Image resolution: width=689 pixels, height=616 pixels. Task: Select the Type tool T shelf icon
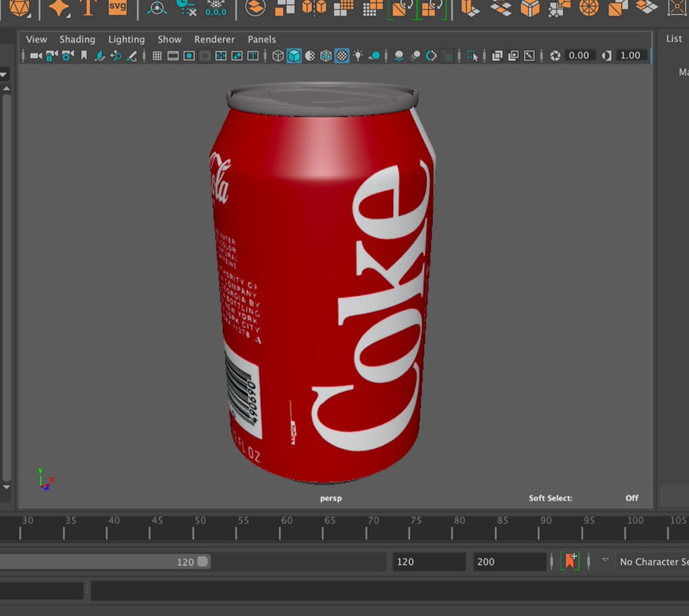point(89,8)
